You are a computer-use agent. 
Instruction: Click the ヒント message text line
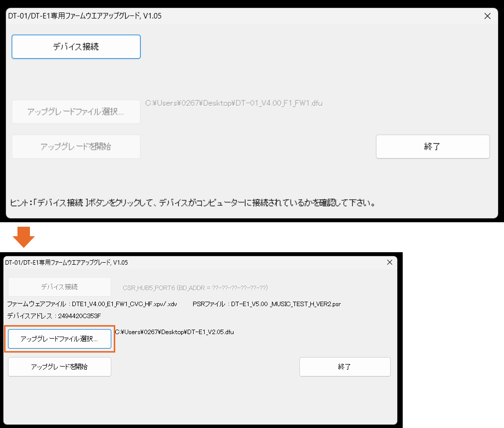coord(193,203)
